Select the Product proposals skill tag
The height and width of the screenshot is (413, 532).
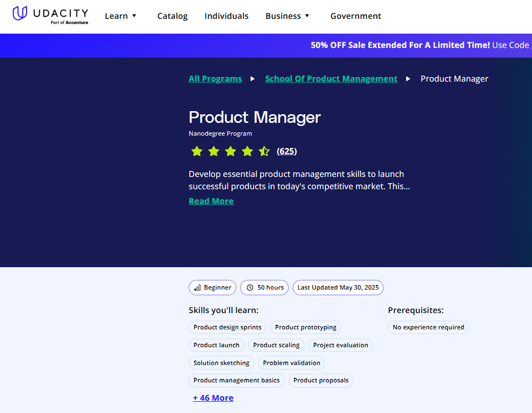(321, 380)
